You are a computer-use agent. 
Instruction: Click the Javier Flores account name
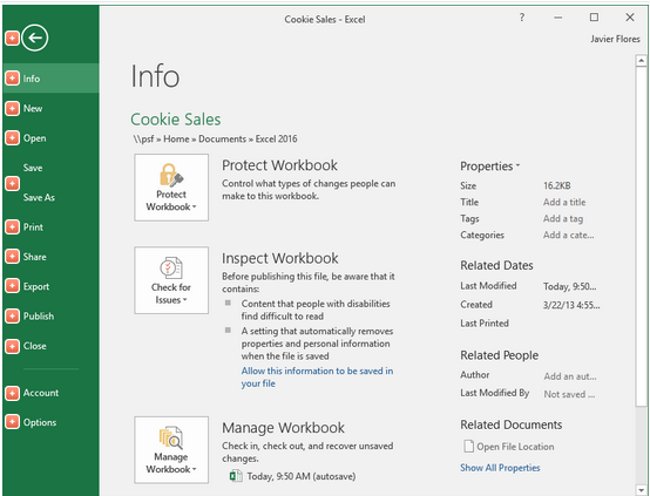click(x=615, y=39)
